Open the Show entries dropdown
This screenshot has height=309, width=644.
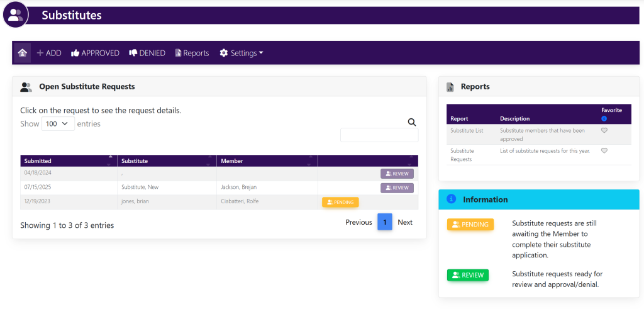point(58,124)
